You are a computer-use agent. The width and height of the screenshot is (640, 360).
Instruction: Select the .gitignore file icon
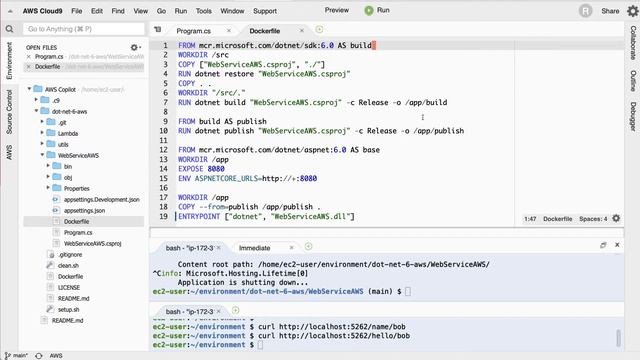click(x=51, y=254)
